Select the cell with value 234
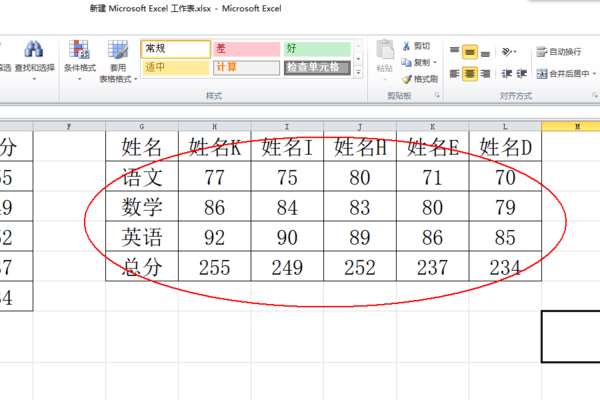This screenshot has height=400, width=600. tap(505, 266)
